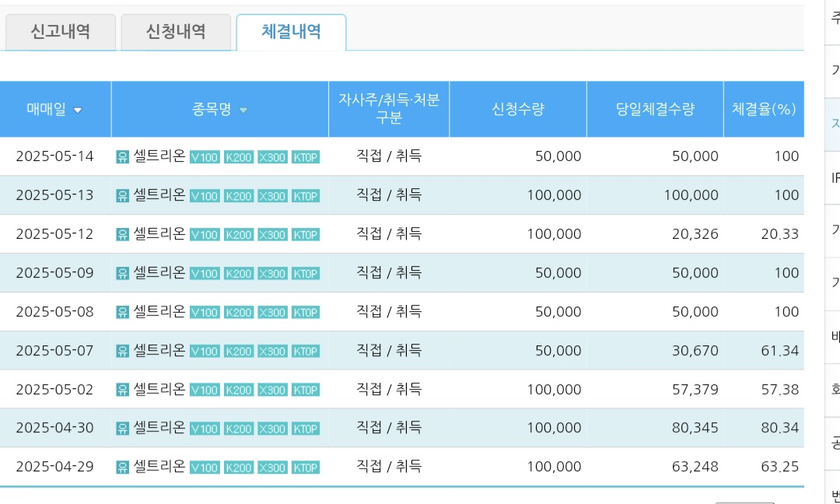Screen dimensions: 840x504
Task: Click the 신청수량 column header
Action: [518, 109]
